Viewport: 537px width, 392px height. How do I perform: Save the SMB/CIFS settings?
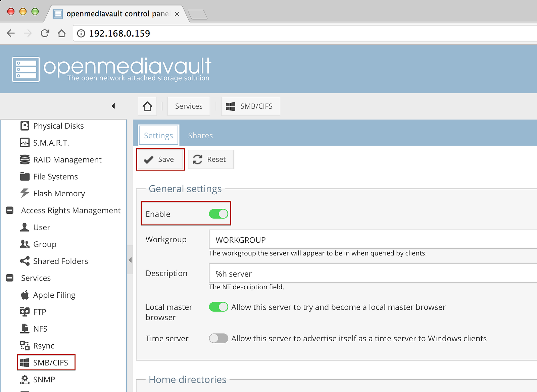click(160, 159)
